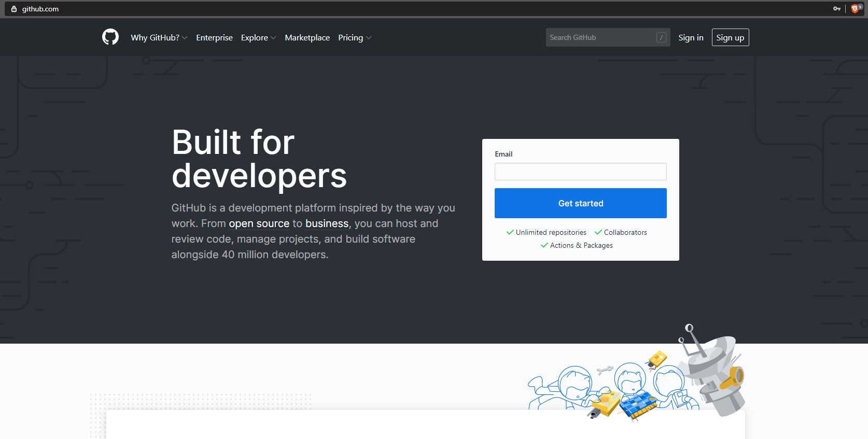Select the Collaborators feature text
868x439 pixels.
pos(625,232)
